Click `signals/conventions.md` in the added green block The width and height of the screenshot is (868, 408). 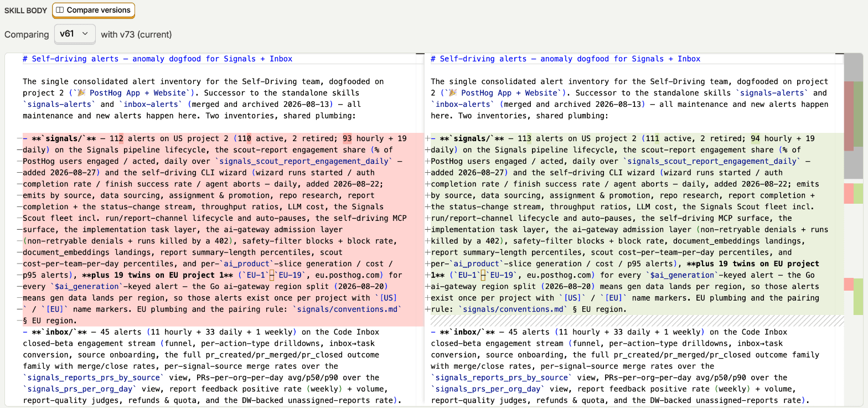coord(512,309)
